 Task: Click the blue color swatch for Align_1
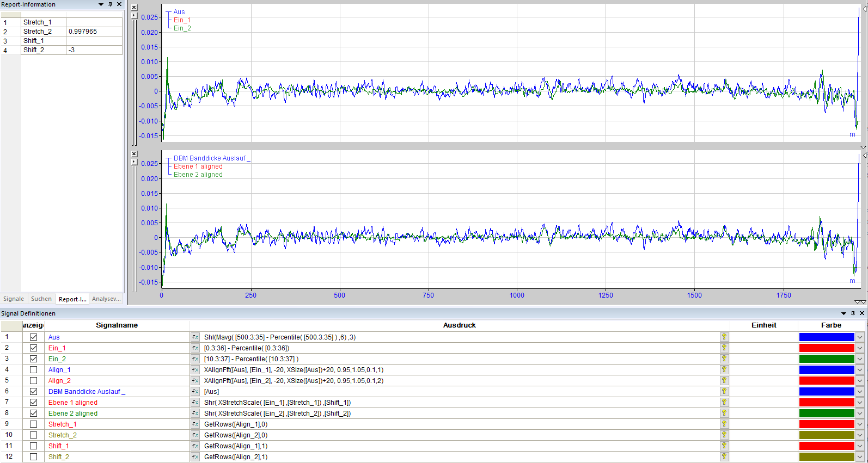tap(827, 370)
